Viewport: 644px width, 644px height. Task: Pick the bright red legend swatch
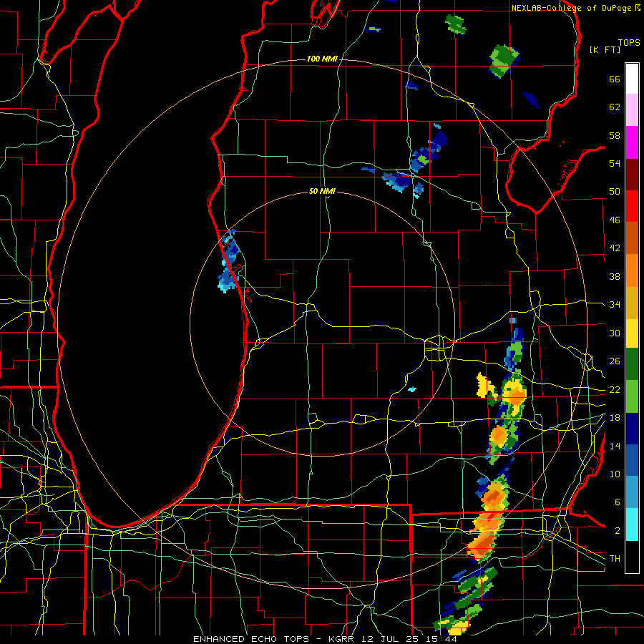(632, 206)
